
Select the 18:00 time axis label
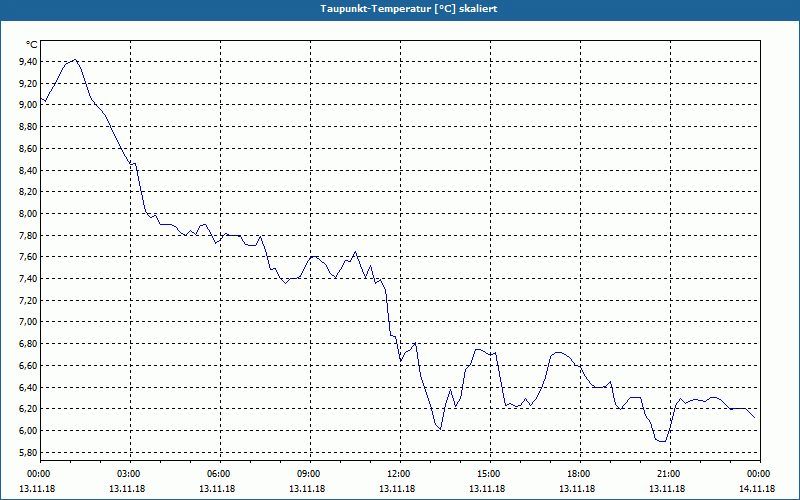coord(580,474)
